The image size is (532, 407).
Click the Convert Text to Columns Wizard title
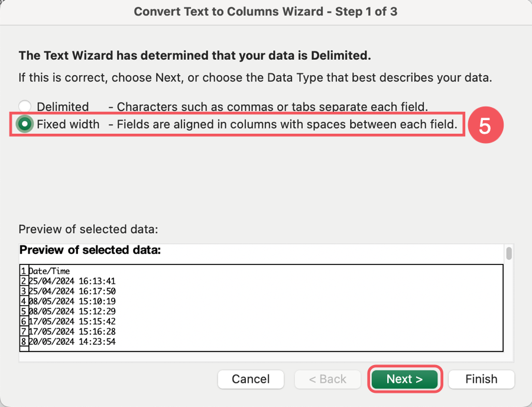pos(265,11)
